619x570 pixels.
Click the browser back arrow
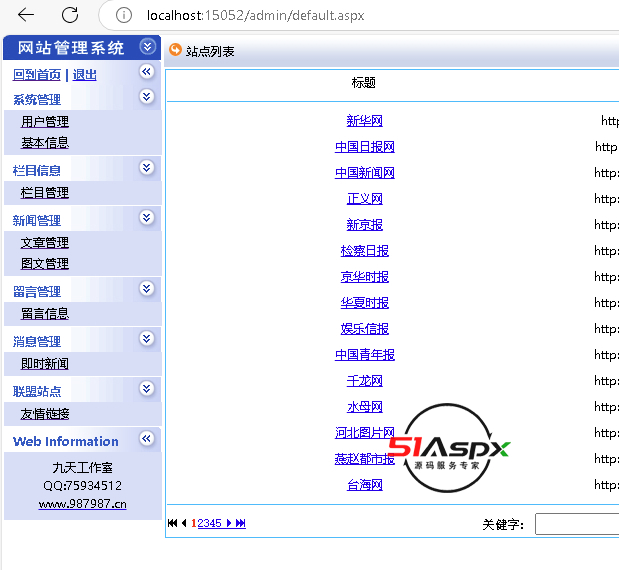[26, 15]
